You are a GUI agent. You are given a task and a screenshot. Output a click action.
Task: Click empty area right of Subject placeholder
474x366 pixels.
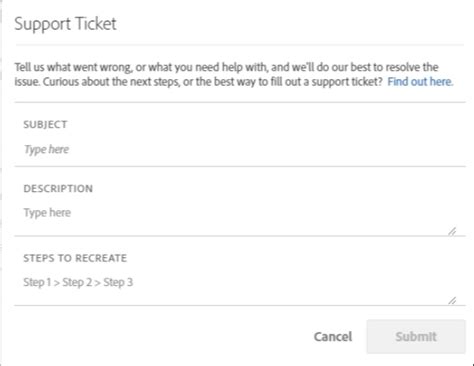click(x=267, y=149)
